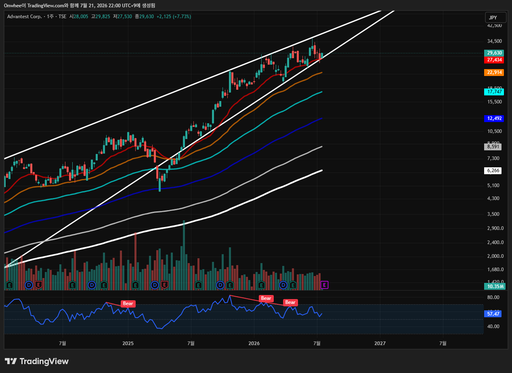Click the chart creation timestamp header text

(79, 6)
